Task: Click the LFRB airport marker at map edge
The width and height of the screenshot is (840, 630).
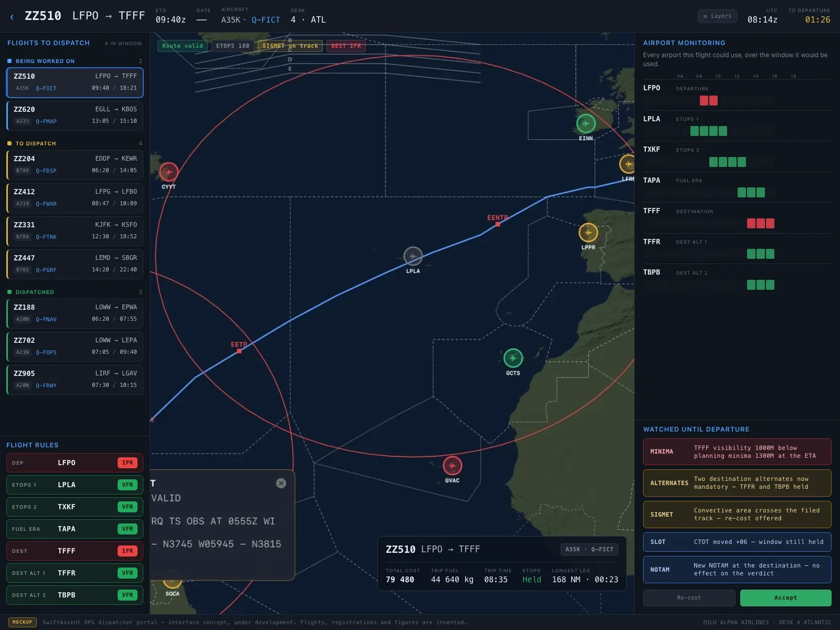Action: [x=628, y=164]
